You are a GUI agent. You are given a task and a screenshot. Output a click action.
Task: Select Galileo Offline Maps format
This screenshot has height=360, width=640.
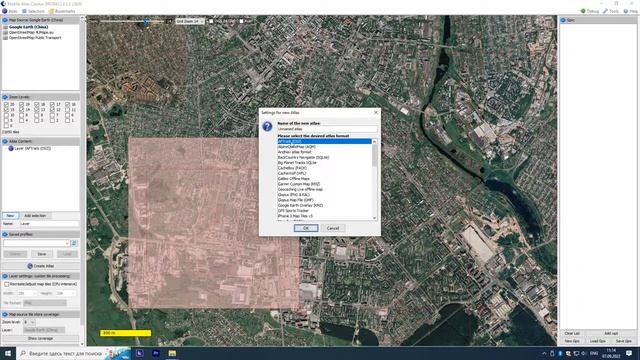324,178
